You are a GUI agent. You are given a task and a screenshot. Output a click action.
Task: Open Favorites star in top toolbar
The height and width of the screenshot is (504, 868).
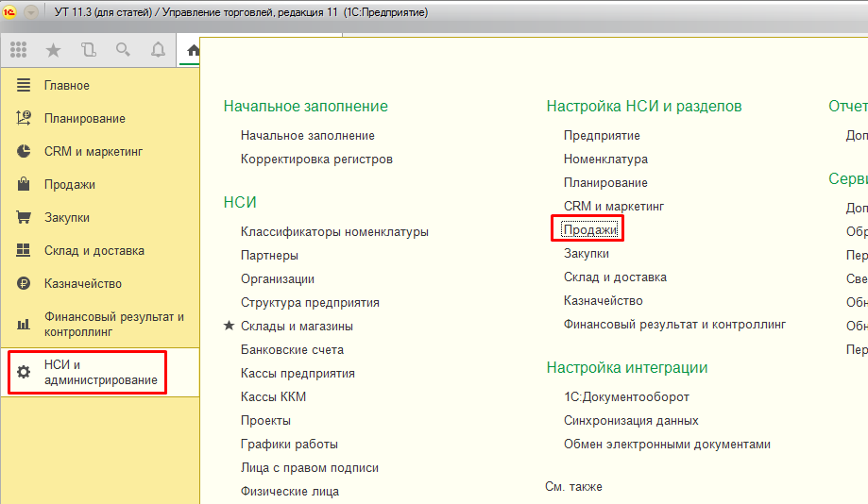(54, 50)
